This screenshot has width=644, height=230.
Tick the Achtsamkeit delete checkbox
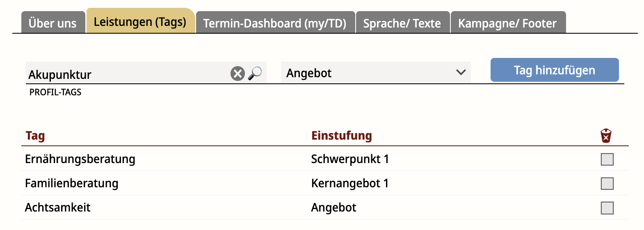pyautogui.click(x=607, y=208)
